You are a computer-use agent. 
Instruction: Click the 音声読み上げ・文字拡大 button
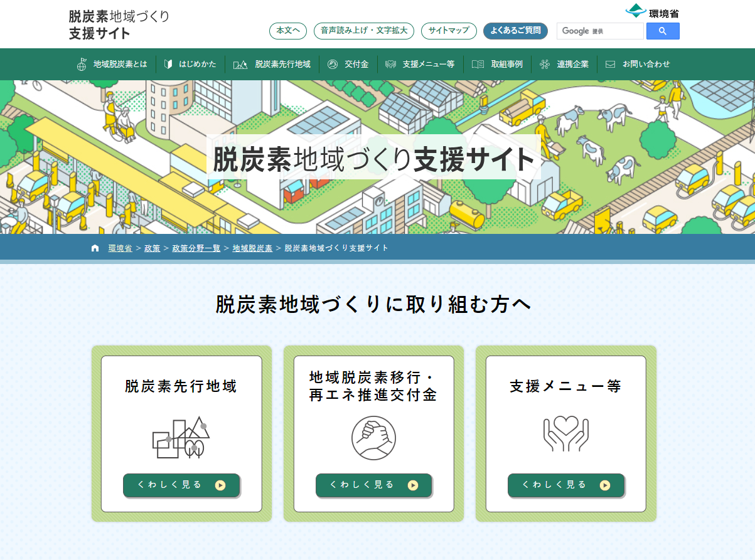click(x=364, y=31)
